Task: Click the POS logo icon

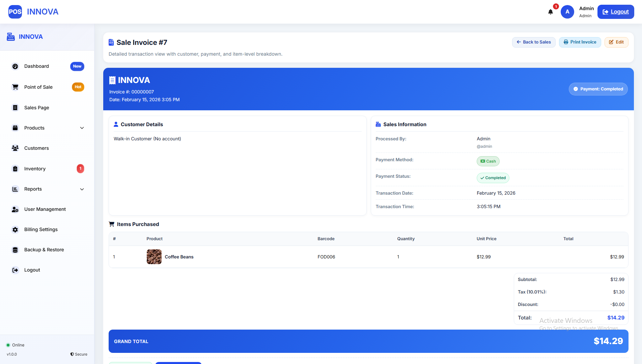Action: pos(15,12)
